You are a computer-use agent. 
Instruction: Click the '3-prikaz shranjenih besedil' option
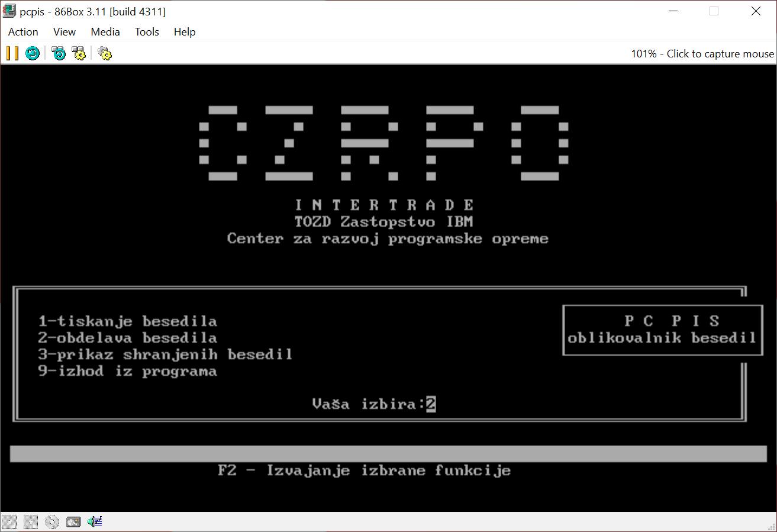coord(166,354)
